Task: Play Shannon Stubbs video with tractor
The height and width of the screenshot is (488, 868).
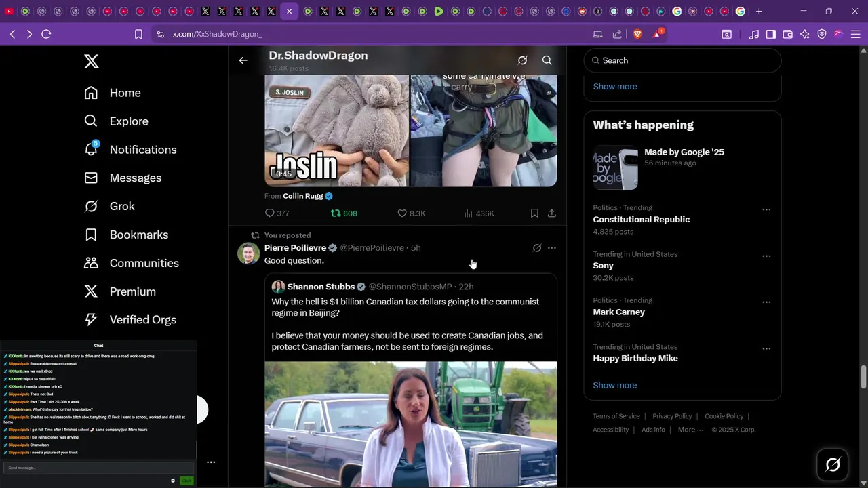Action: 411,424
